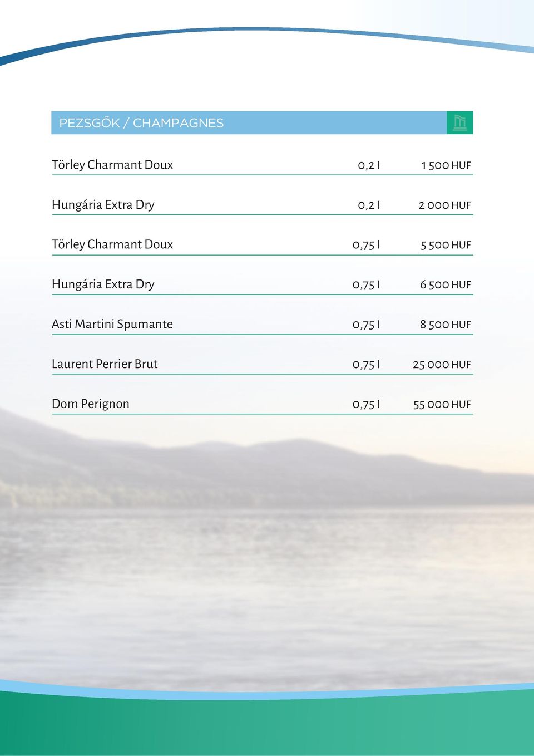Click 0,2 l volume beside 2 000 HUF
Image resolution: width=534 pixels, height=756 pixels.
[369, 205]
